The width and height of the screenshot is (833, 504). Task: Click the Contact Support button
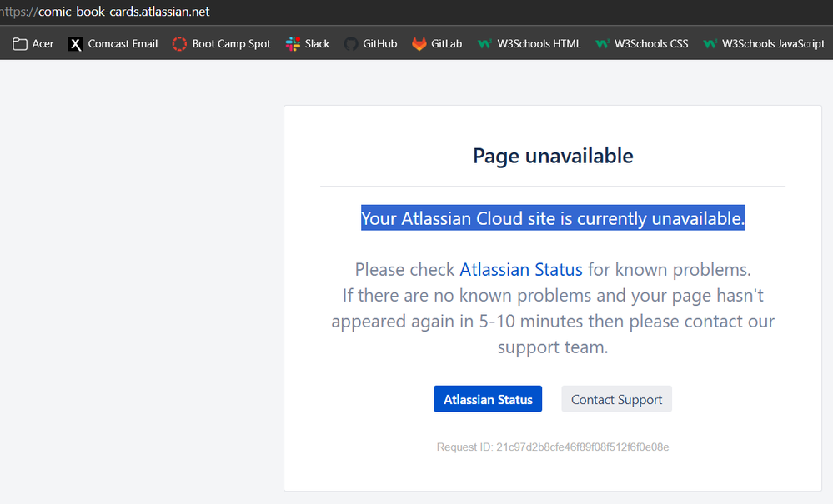click(x=616, y=399)
